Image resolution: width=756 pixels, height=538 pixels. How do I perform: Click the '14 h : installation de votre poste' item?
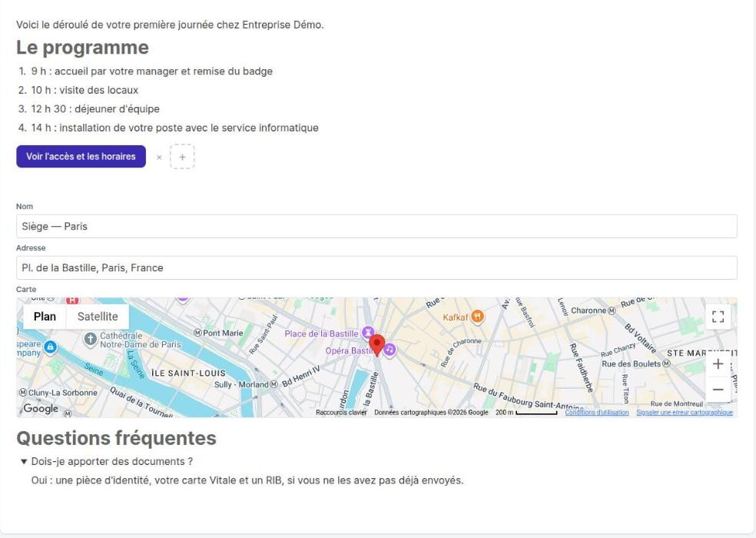tap(175, 128)
